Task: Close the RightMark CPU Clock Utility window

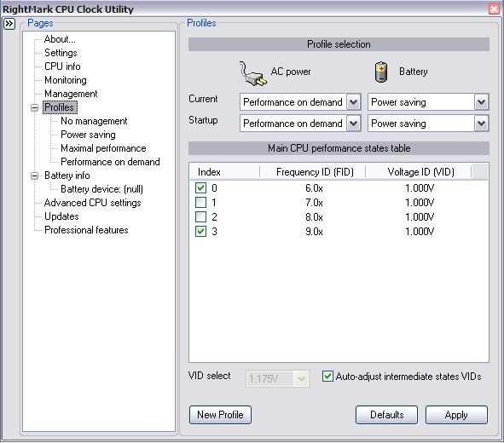Action: pos(494,9)
